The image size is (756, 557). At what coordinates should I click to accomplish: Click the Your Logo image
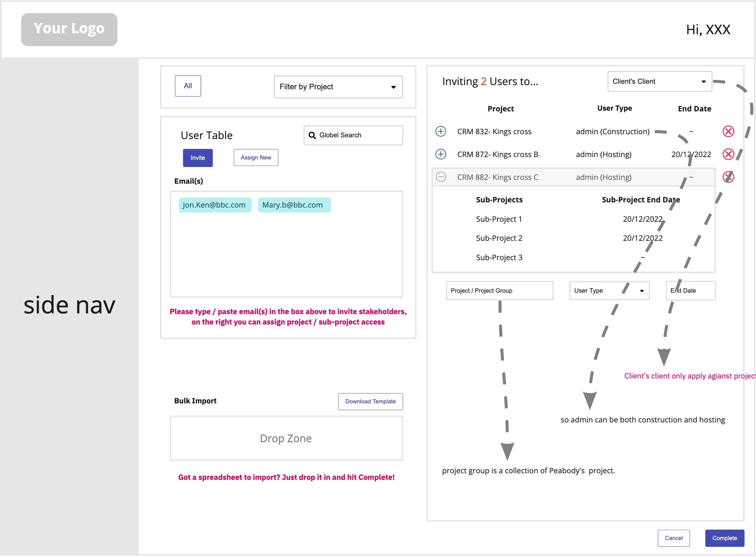69,29
